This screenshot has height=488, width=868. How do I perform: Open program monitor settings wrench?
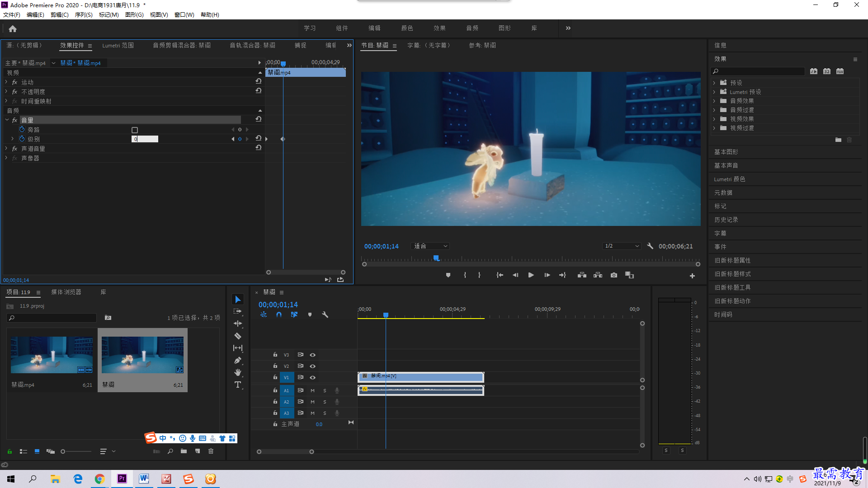650,246
